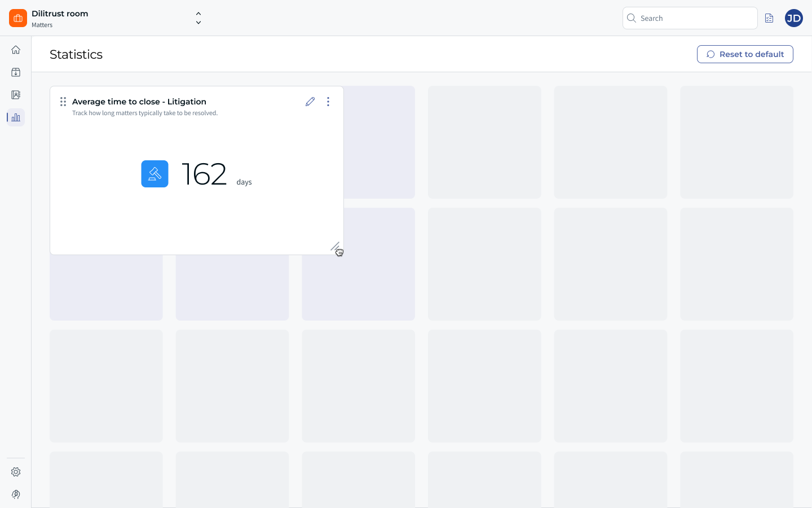Click Reset to default button
Screen dimensions: 812x508
745,54
